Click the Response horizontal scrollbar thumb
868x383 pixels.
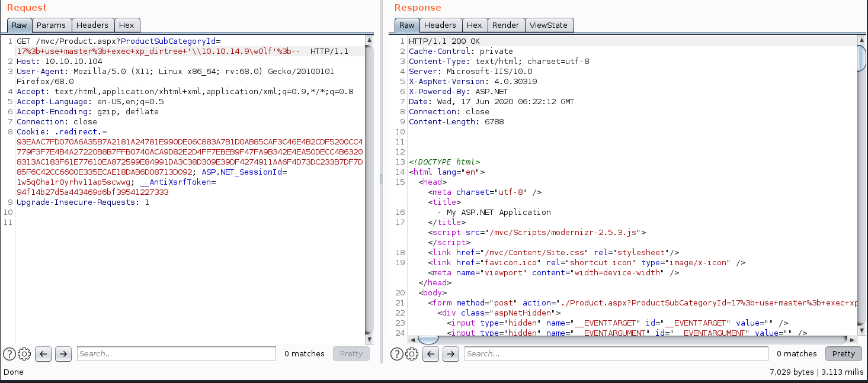[428, 340]
